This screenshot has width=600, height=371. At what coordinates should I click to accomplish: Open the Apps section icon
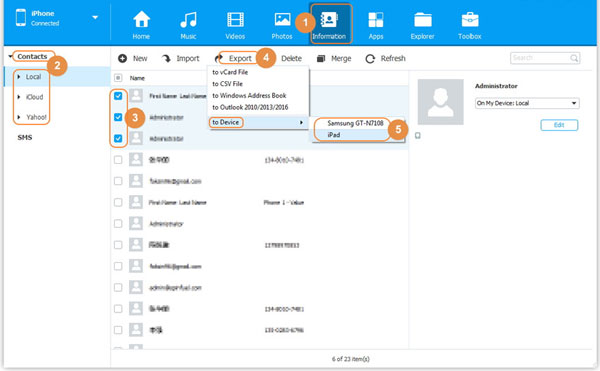(x=376, y=20)
